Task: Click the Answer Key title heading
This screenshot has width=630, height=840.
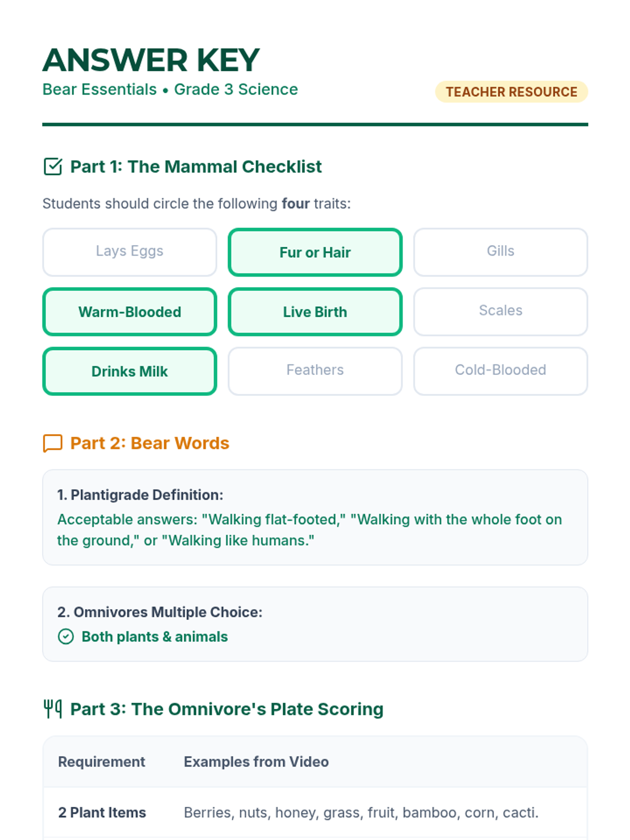Action: click(x=151, y=60)
